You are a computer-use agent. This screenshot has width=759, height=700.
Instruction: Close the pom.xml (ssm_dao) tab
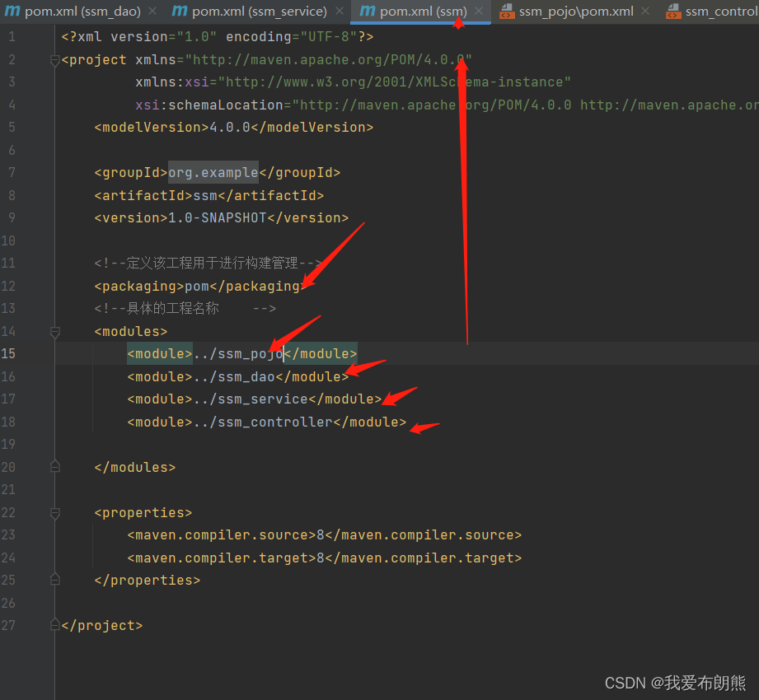tap(152, 11)
